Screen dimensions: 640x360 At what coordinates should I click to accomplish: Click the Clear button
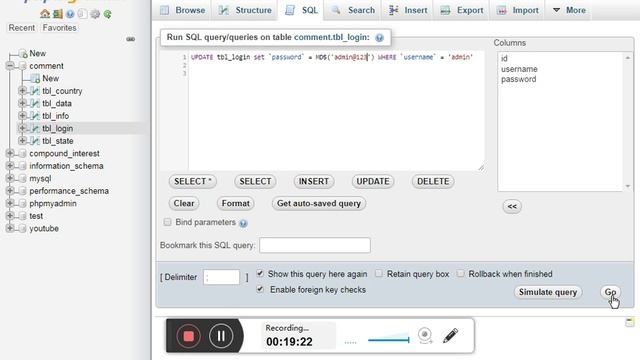pyautogui.click(x=184, y=203)
